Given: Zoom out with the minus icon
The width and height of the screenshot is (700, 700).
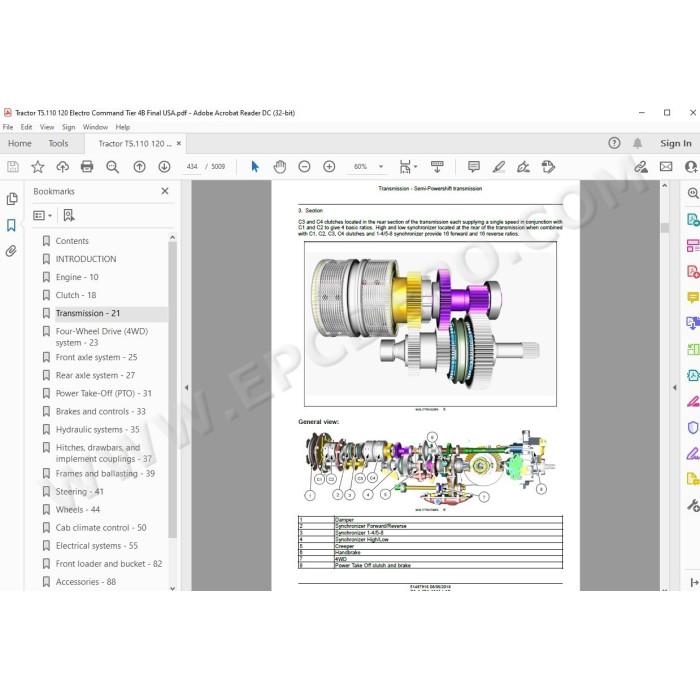Looking at the screenshot, I should click(x=304, y=167).
